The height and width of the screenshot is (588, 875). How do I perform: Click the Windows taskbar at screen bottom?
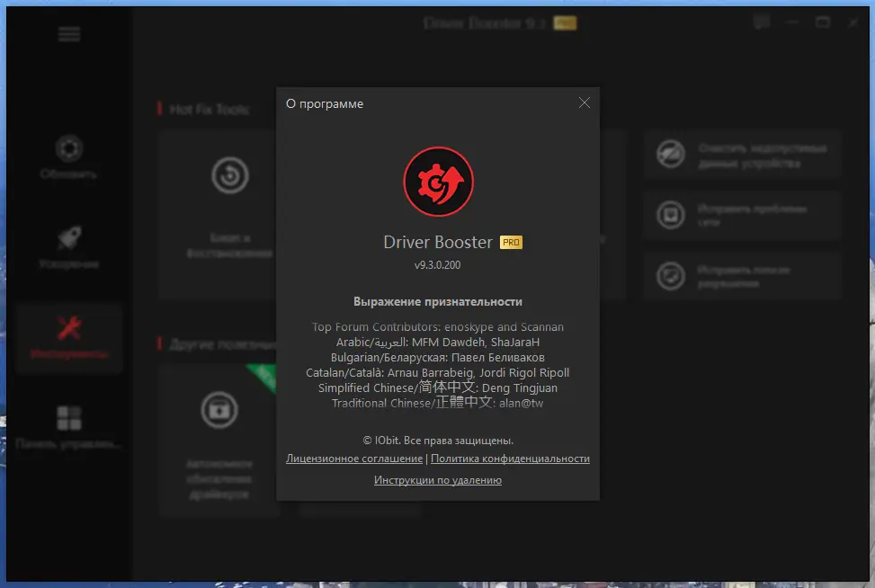(x=438, y=584)
